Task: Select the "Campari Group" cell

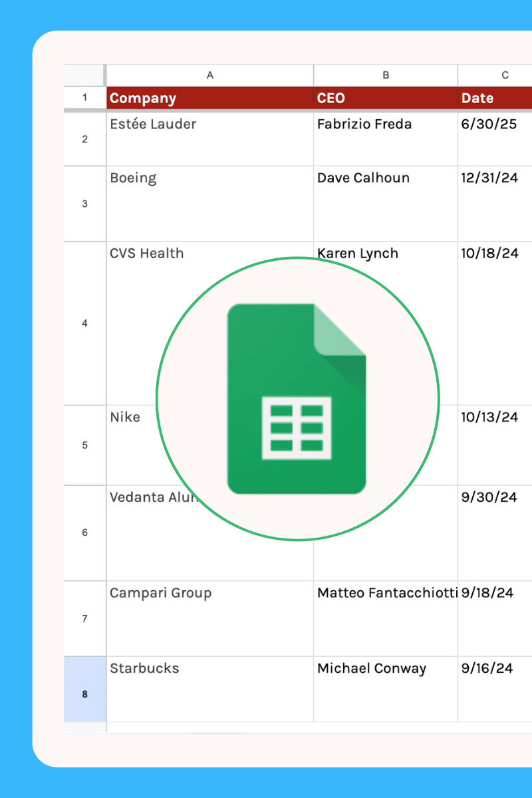Action: click(209, 618)
